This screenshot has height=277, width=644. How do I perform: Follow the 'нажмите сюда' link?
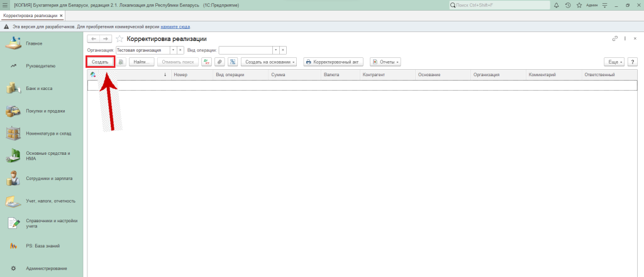[x=175, y=27]
